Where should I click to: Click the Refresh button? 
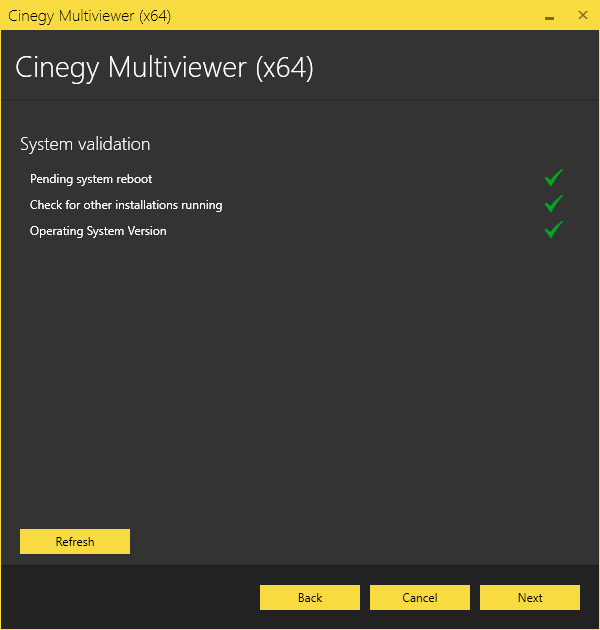tap(75, 541)
